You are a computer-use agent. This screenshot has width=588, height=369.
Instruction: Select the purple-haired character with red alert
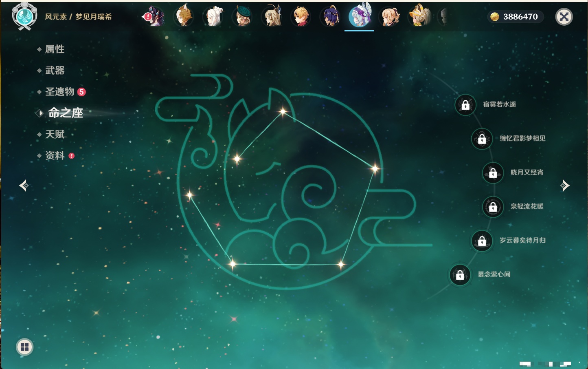point(154,17)
